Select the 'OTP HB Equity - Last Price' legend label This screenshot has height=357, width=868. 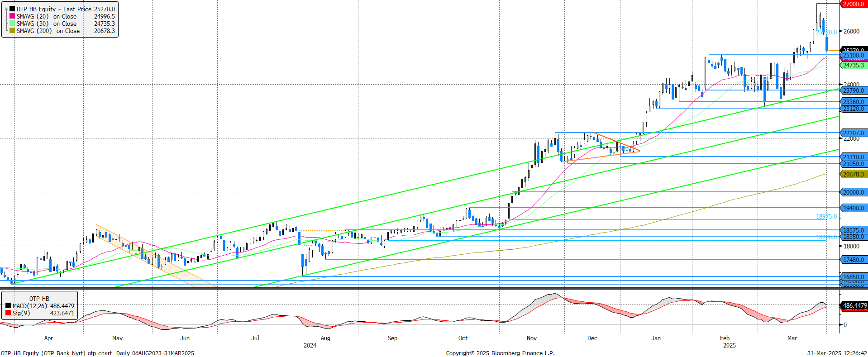[x=54, y=9]
